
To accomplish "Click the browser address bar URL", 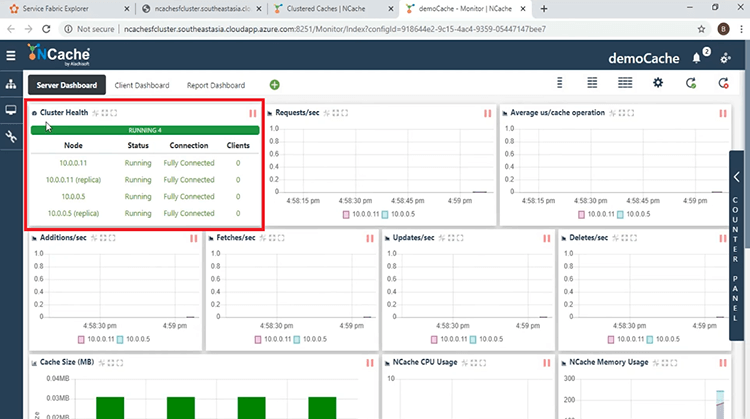I will (x=335, y=29).
